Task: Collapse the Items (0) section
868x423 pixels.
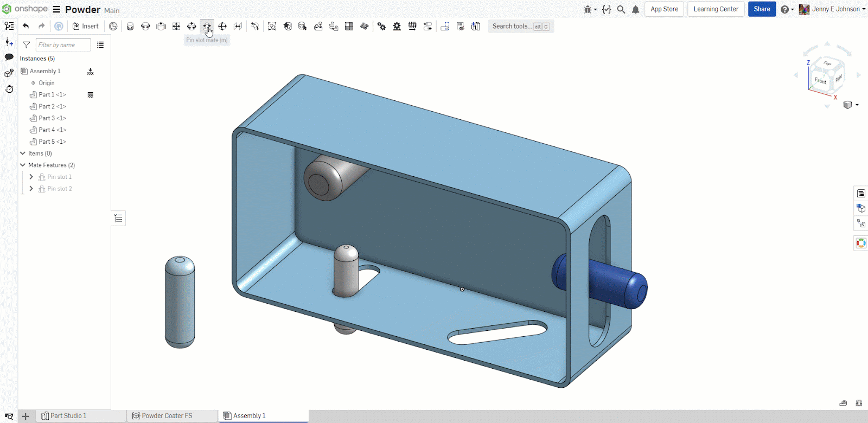Action: pos(23,153)
